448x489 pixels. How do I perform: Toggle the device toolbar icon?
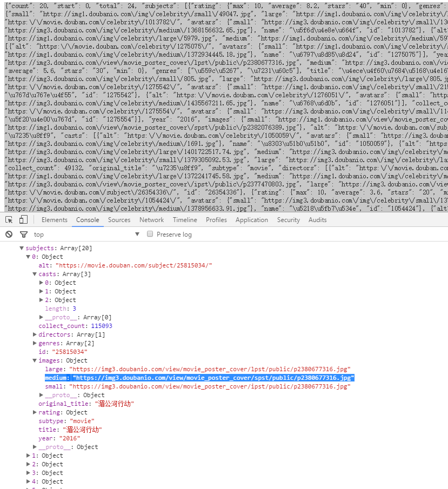pos(23,220)
